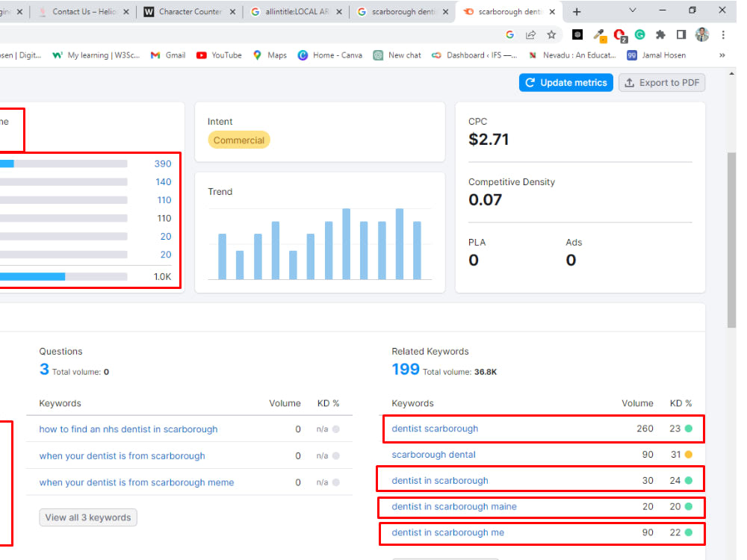Click the 199 related keywords count
The image size is (747, 560).
406,369
